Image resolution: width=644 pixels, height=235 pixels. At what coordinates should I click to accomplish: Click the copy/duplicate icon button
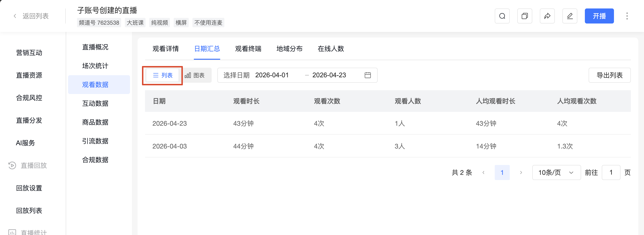[x=525, y=16]
